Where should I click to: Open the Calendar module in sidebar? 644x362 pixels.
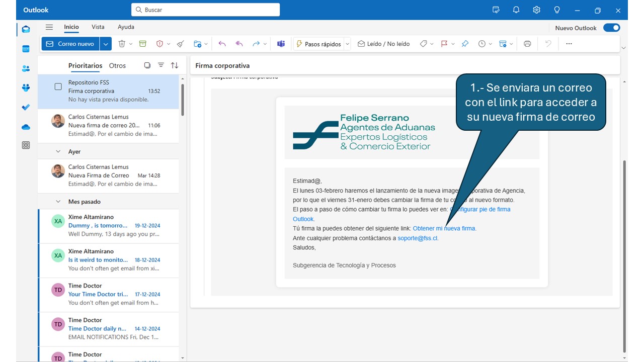pos(26,49)
